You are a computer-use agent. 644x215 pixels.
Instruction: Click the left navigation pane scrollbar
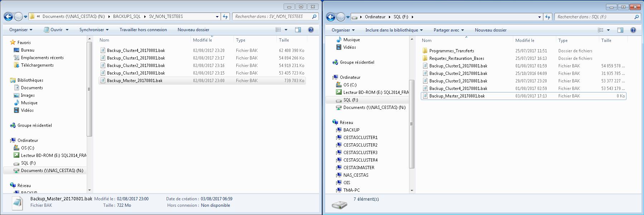click(x=90, y=90)
